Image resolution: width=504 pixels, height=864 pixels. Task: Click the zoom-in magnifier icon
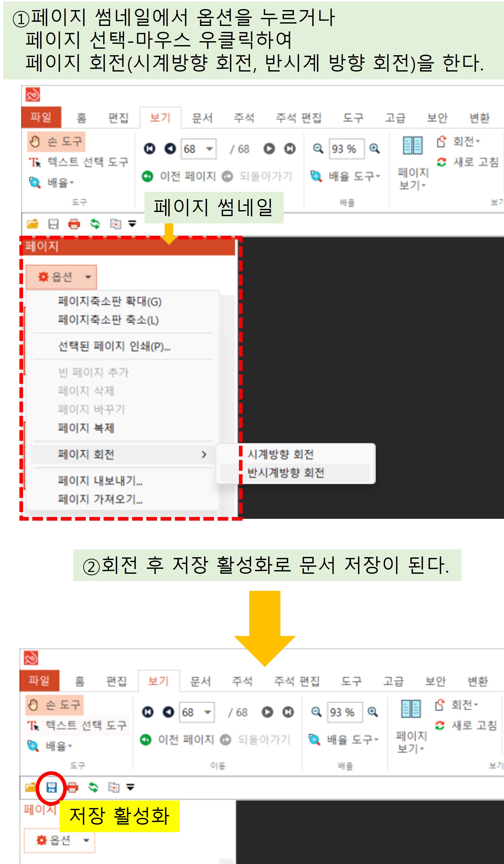[374, 148]
